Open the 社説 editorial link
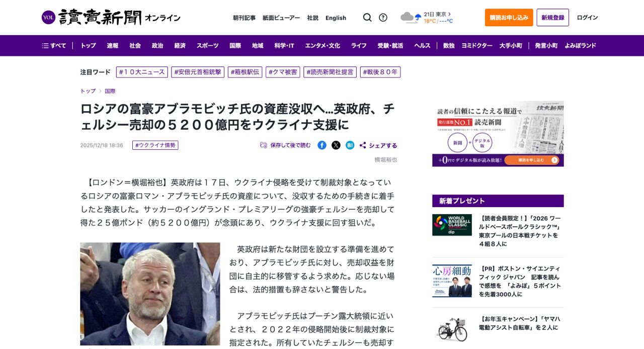The height and width of the screenshot is (349, 644). (x=312, y=18)
